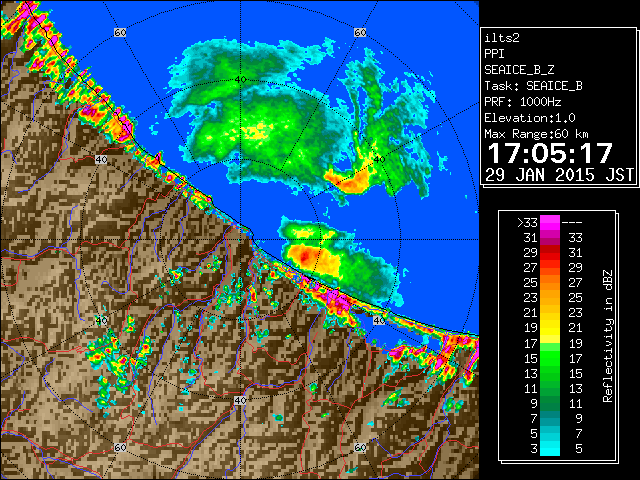640x480 pixels.
Task: Select the "Task: SEAICE_B" line
Action: pyautogui.click(x=533, y=86)
